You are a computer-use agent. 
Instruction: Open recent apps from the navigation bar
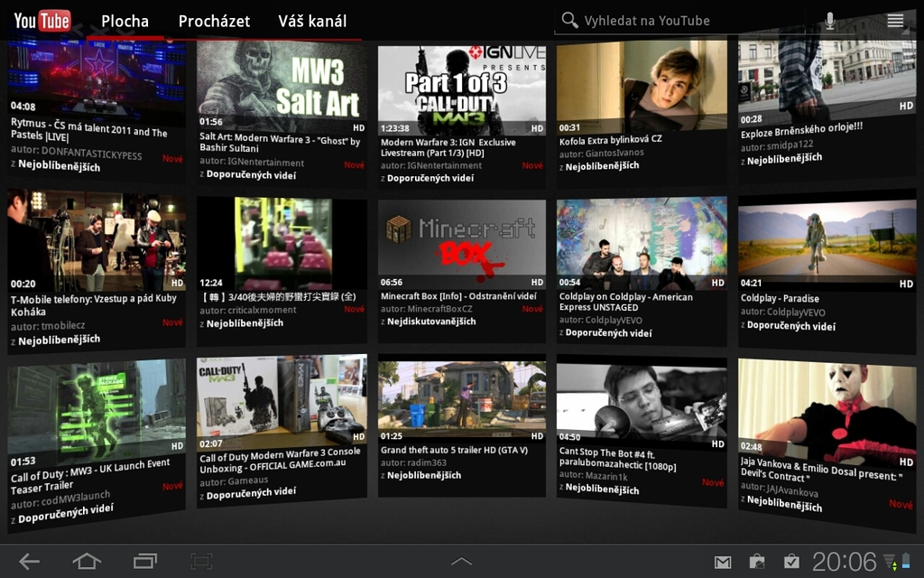coord(143,560)
